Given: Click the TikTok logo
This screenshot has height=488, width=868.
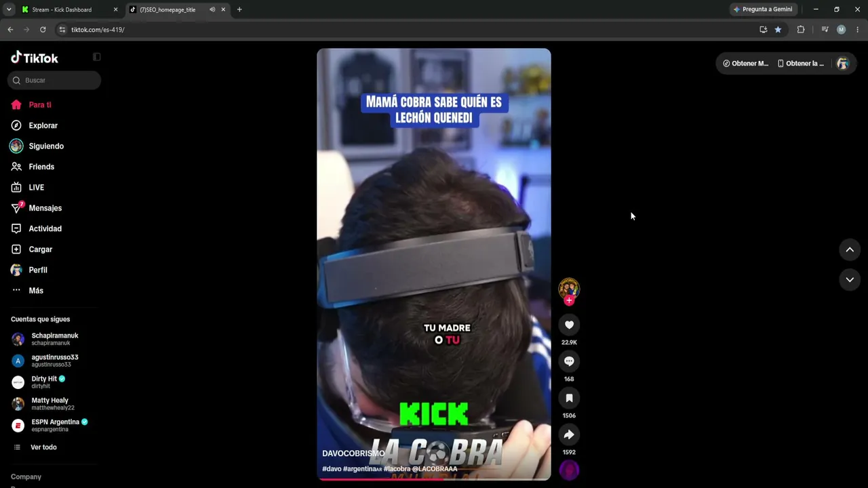Looking at the screenshot, I should [x=35, y=58].
